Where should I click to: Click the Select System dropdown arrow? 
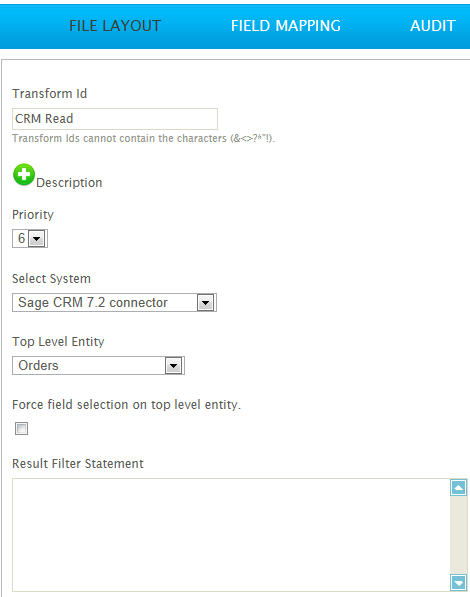(x=206, y=303)
